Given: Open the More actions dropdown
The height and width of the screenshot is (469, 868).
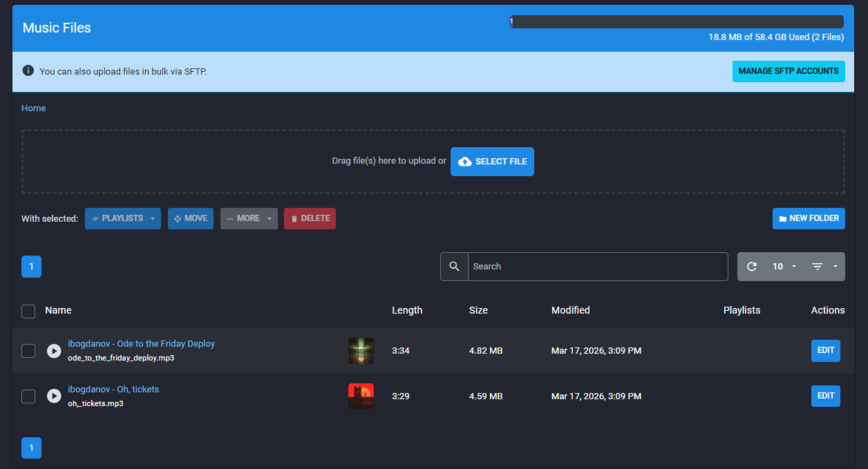Looking at the screenshot, I should (x=249, y=218).
